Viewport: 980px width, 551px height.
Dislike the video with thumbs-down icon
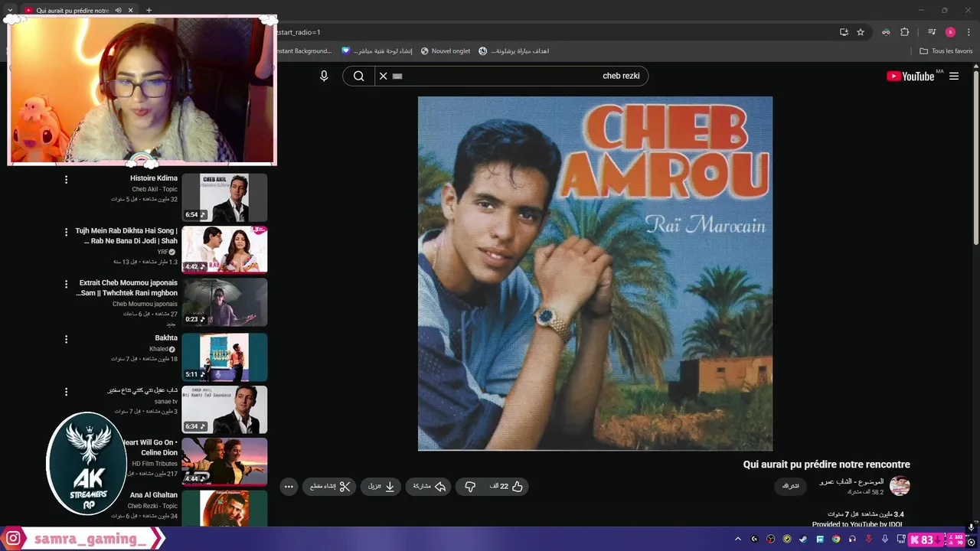470,486
